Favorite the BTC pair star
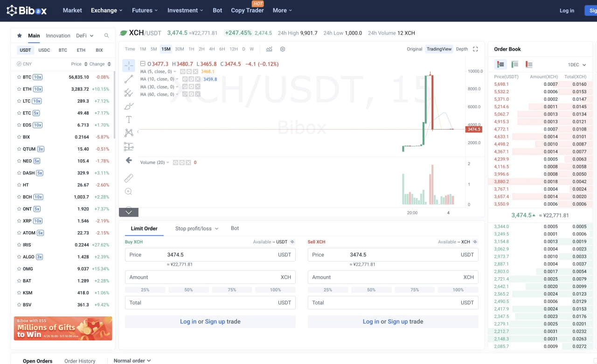The height and width of the screenshot is (364, 597). pyautogui.click(x=19, y=77)
